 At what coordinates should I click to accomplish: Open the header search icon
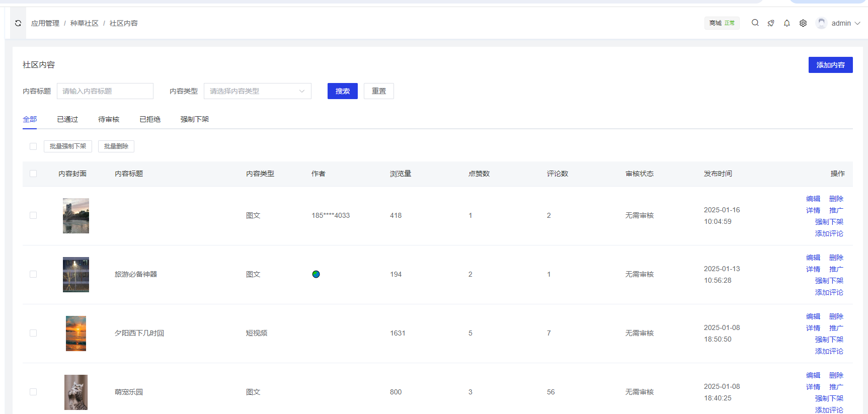pyautogui.click(x=755, y=23)
